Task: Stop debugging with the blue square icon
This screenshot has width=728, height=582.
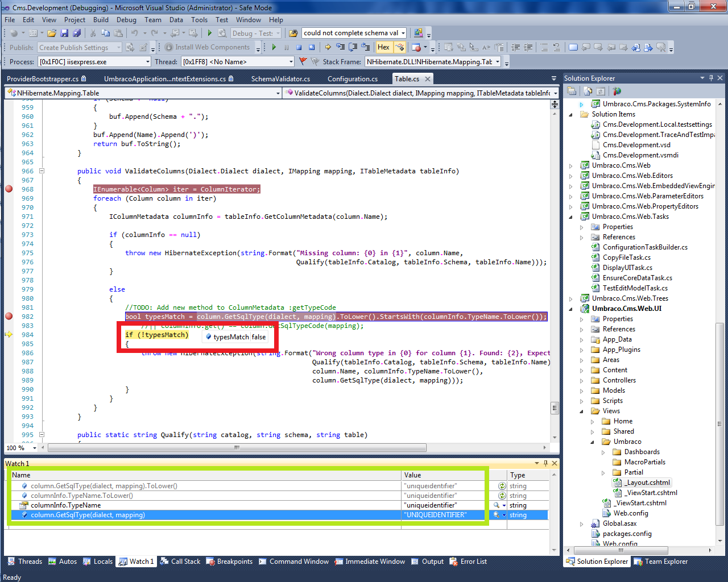Action: coord(299,47)
